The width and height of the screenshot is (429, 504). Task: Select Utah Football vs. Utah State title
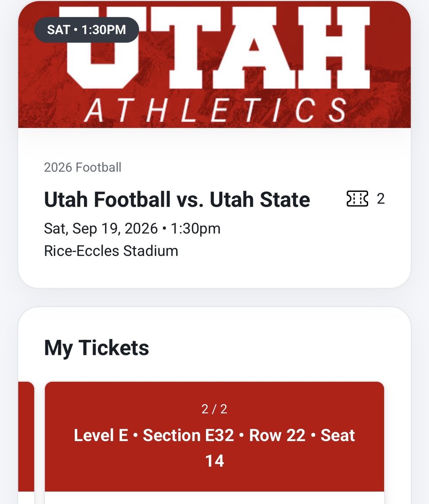point(177,199)
